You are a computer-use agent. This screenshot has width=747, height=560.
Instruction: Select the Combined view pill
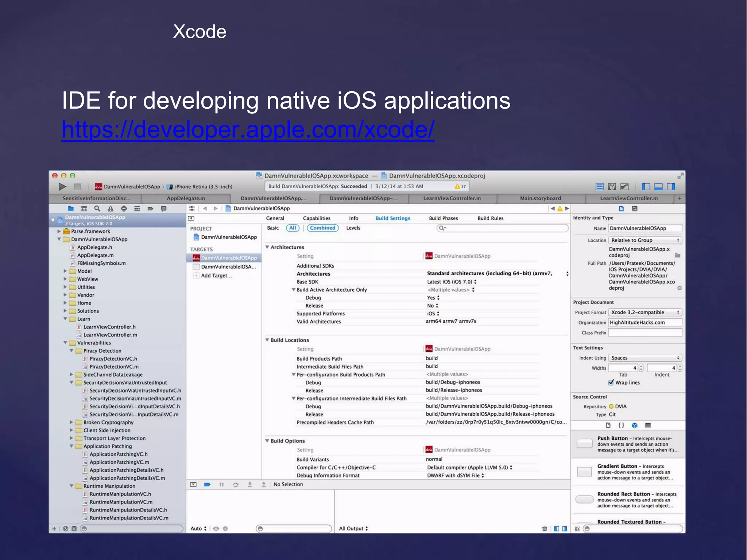point(323,228)
